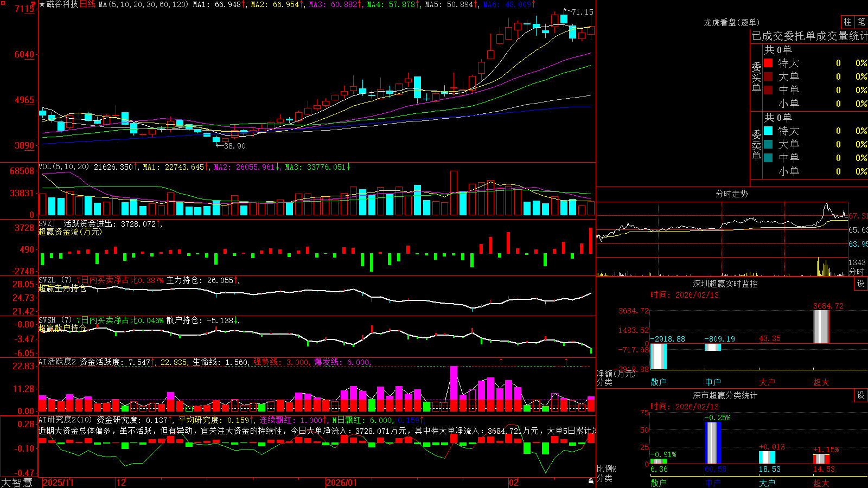The image size is (868, 488).
Task: Click the small red square icon at top-left corner
Action: coord(3,3)
